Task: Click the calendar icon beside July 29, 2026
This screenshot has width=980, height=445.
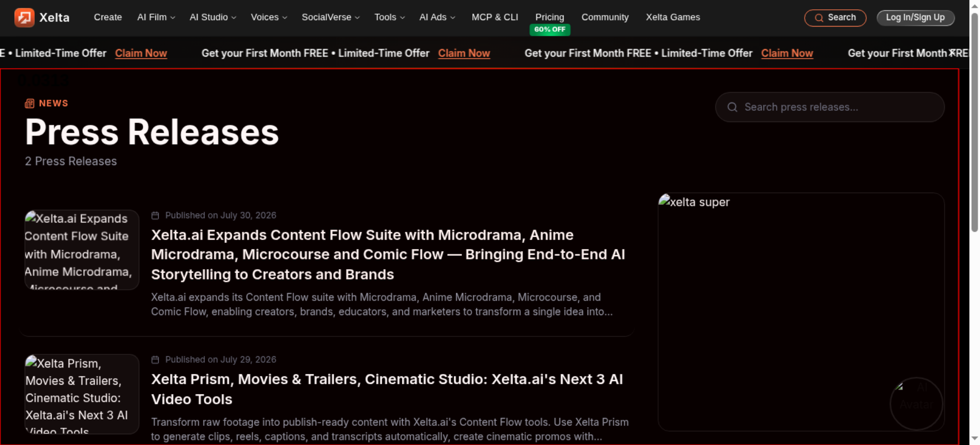Action: [x=155, y=360]
